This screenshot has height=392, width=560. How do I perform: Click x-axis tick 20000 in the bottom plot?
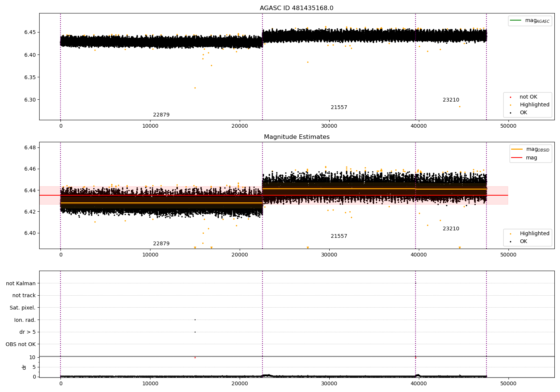coord(239,383)
